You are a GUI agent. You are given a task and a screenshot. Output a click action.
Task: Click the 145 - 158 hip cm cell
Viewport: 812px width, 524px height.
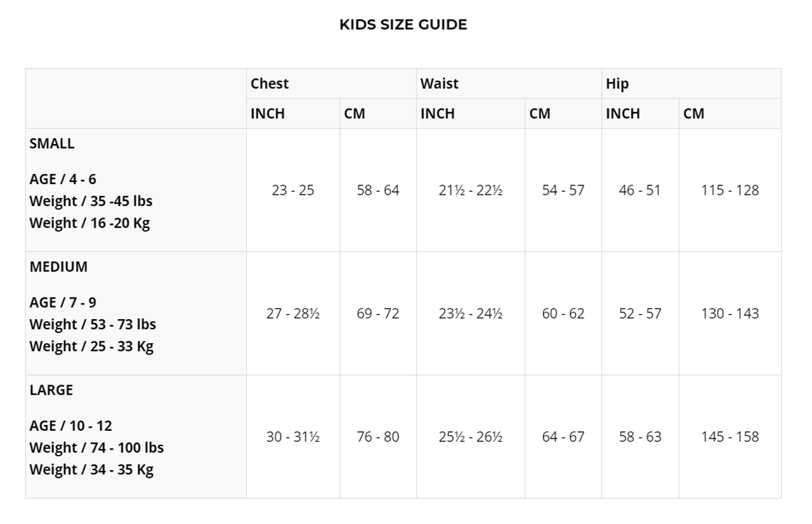[x=730, y=436]
